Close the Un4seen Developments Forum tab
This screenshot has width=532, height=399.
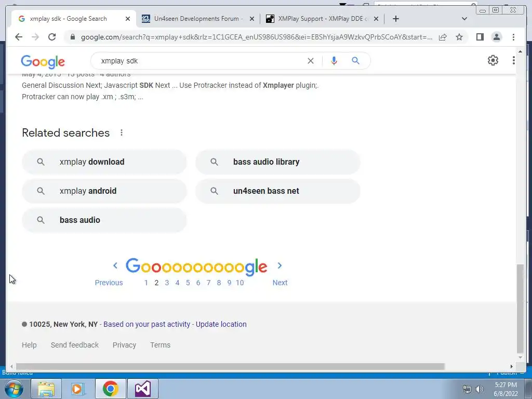(252, 19)
